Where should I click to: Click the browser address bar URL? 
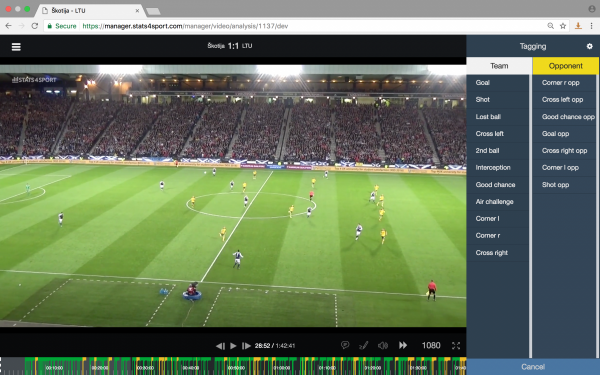click(185, 26)
